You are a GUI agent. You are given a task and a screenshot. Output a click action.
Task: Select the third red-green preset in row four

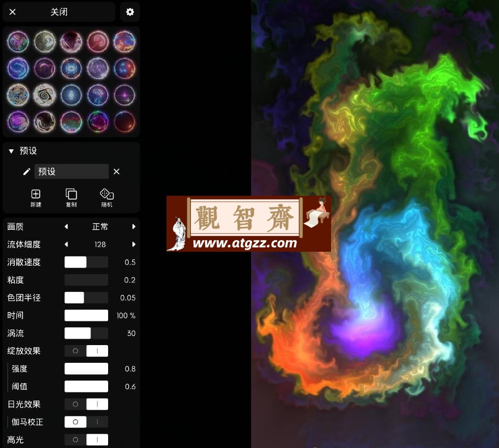click(71, 122)
